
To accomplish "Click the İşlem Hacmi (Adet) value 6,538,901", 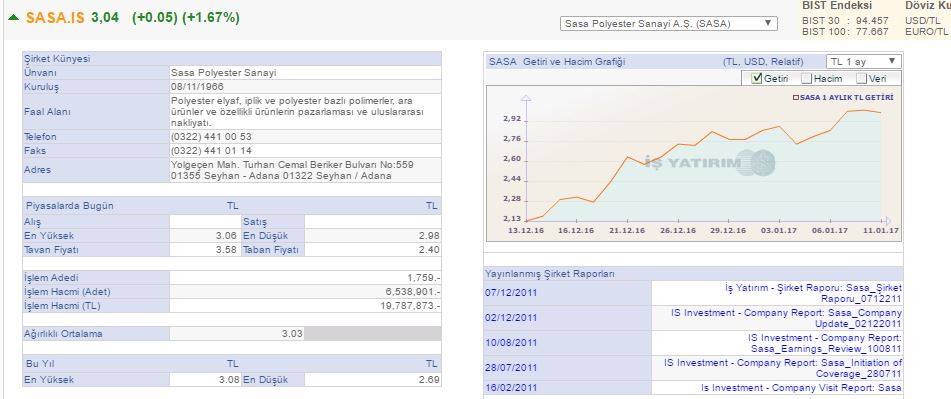I will pos(412,292).
